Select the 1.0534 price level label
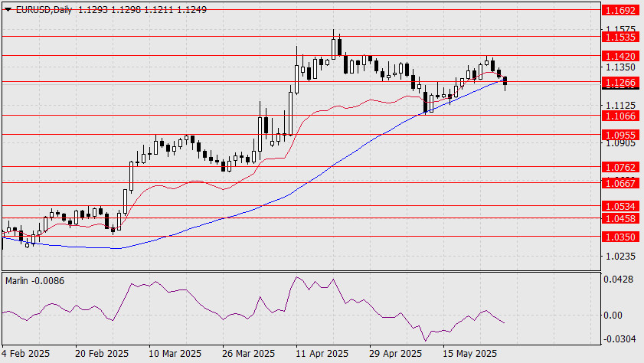The width and height of the screenshot is (644, 363). click(x=620, y=206)
